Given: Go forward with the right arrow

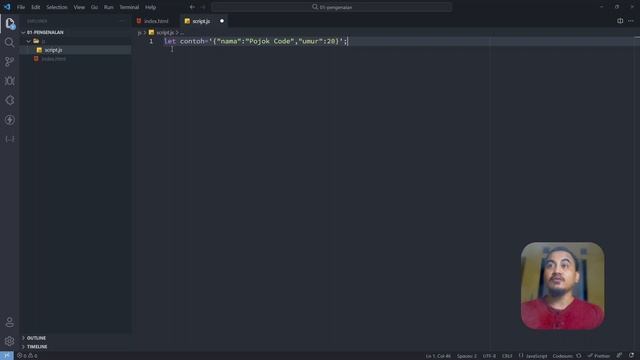Looking at the screenshot, I should pos(203,7).
